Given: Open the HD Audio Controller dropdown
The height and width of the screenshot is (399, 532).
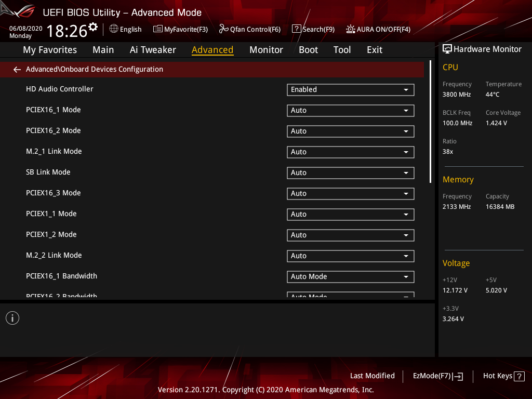Looking at the screenshot, I should pos(351,89).
